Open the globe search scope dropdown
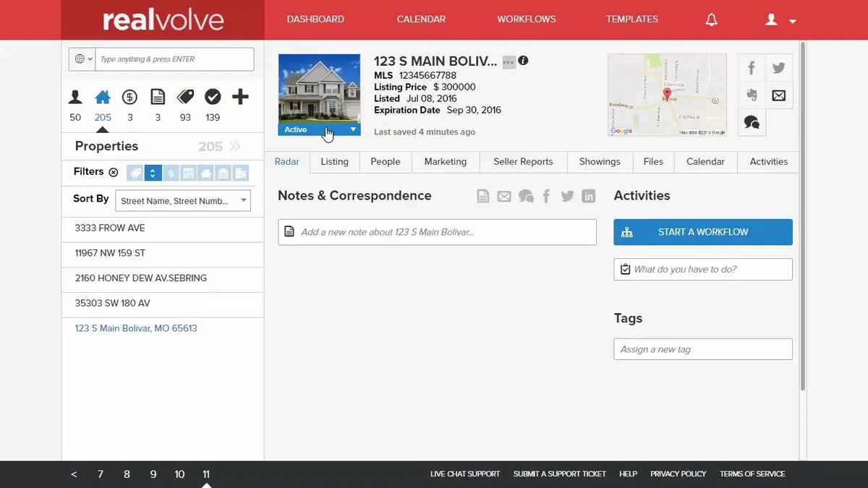This screenshot has height=488, width=868. click(x=83, y=59)
